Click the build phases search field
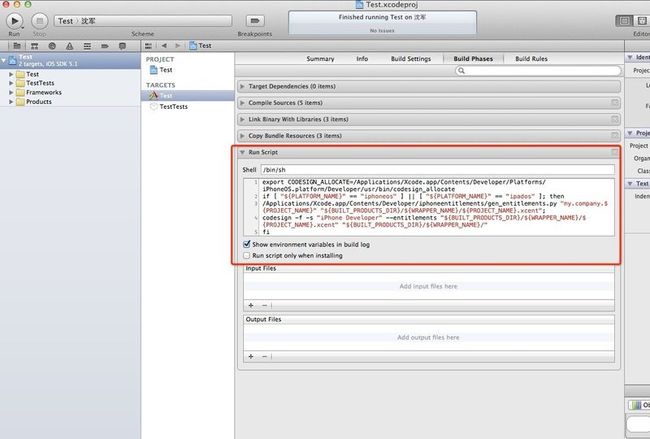 pyautogui.click(x=538, y=70)
